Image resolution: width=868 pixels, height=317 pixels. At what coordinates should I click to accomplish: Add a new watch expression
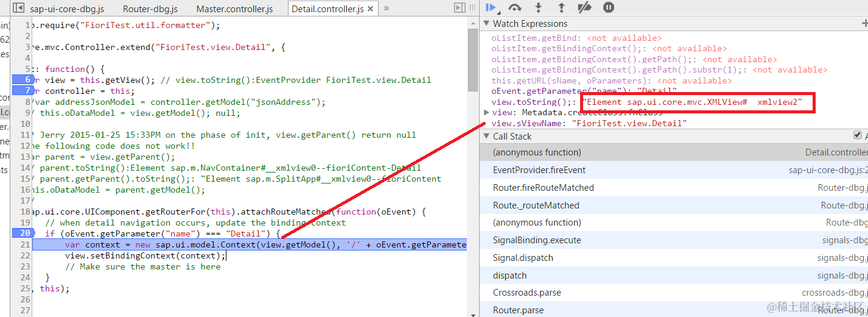[865, 24]
